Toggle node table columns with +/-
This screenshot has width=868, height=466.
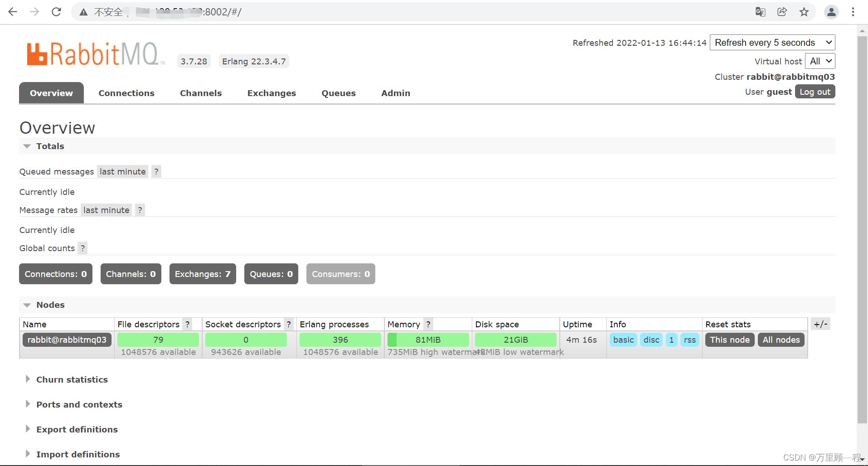(x=820, y=324)
